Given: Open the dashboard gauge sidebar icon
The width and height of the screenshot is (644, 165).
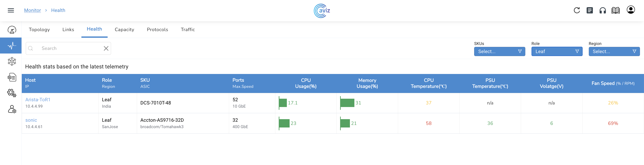Looking at the screenshot, I should pos(12,30).
